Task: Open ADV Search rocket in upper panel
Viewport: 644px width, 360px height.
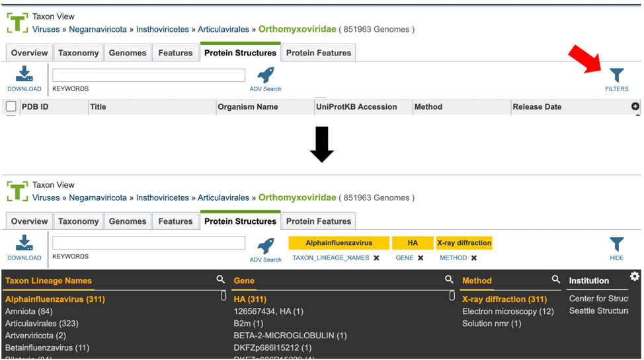Action: tap(266, 75)
